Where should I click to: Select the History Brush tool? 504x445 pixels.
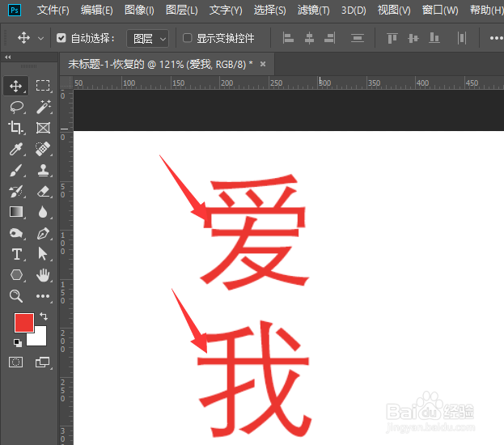[x=15, y=191]
